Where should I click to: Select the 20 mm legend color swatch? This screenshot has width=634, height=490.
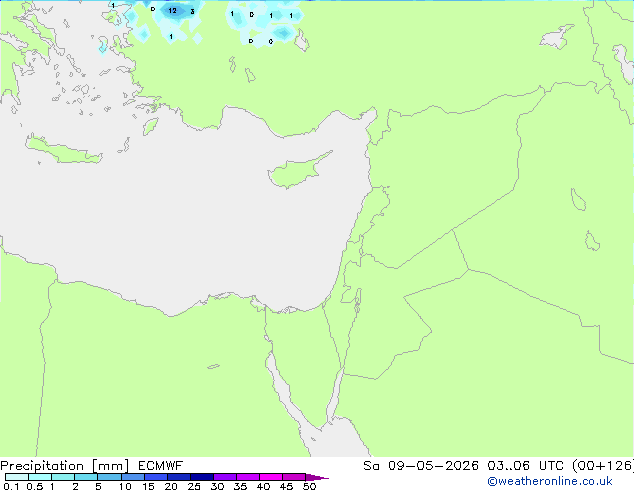click(179, 477)
